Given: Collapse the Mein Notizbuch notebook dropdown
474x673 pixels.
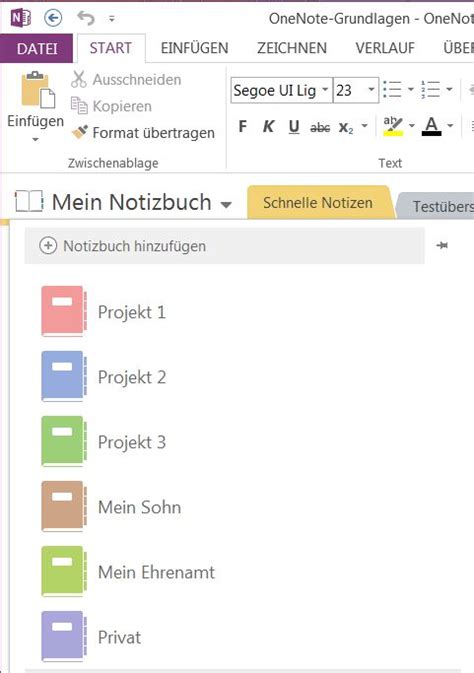Looking at the screenshot, I should (x=226, y=205).
